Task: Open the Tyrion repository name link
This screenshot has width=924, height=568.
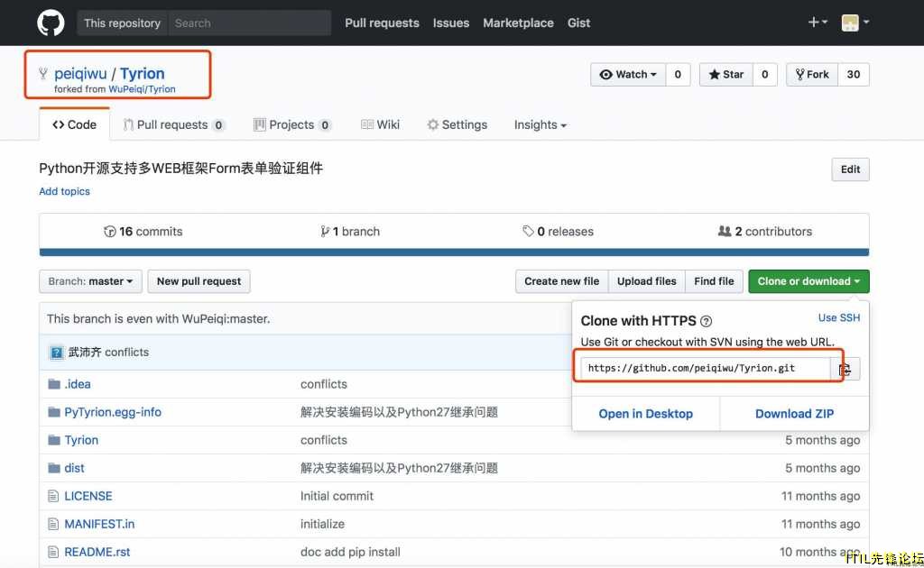Action: 142,74
